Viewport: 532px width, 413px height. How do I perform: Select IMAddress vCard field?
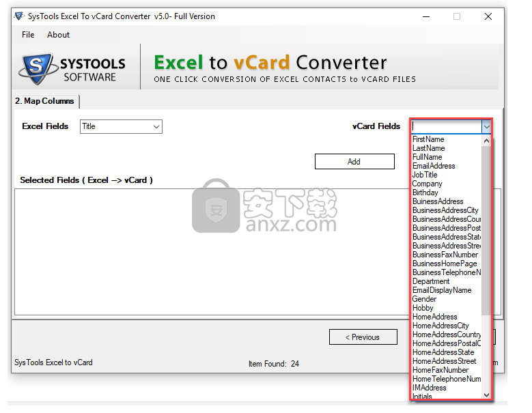click(x=429, y=388)
